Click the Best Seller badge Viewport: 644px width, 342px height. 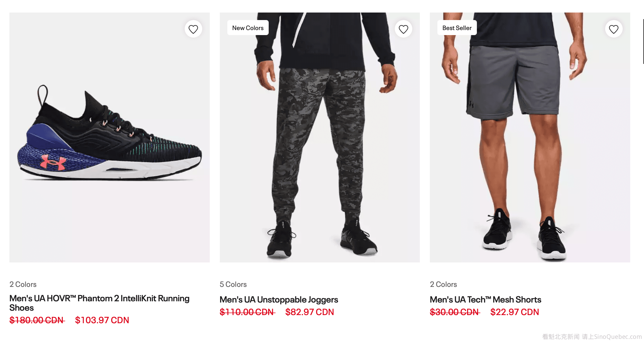pyautogui.click(x=457, y=28)
